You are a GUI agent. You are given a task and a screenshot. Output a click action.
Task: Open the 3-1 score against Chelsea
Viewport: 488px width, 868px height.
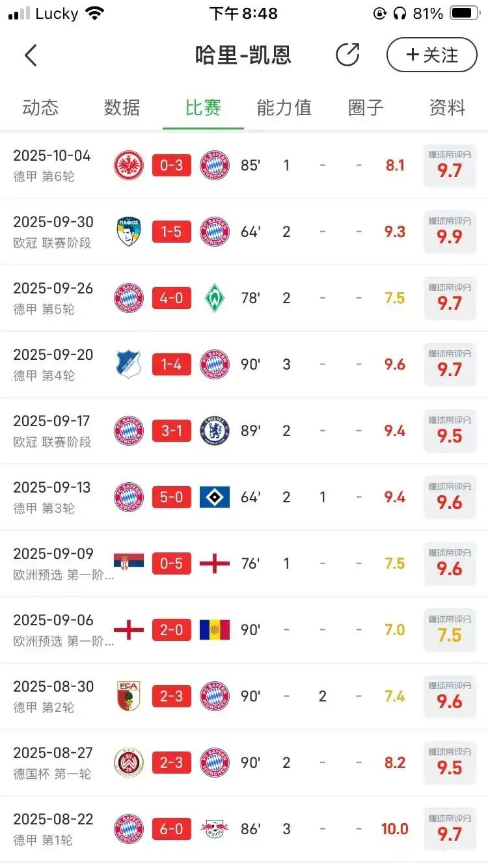172,431
